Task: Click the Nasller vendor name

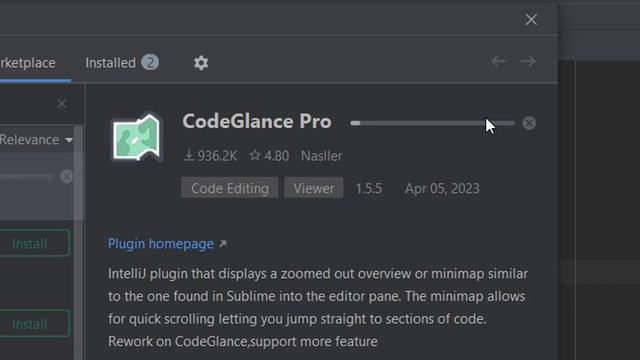Action: point(322,156)
